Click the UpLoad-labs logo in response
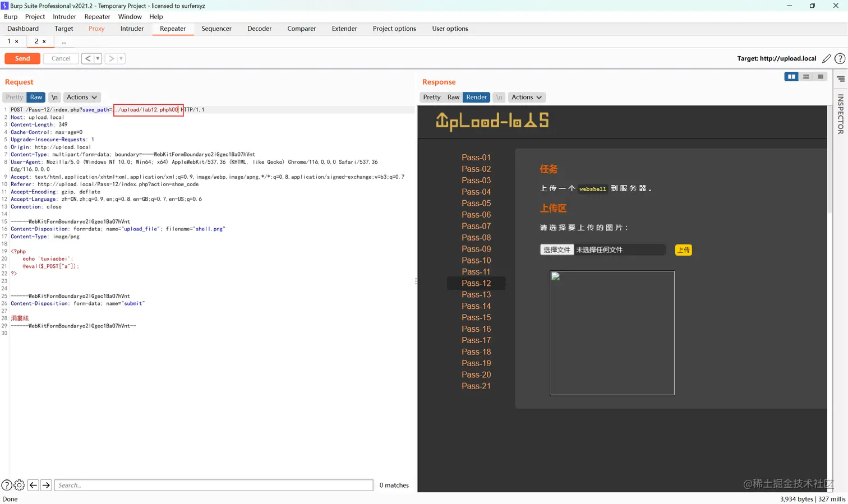Image resolution: width=848 pixels, height=504 pixels. (x=492, y=121)
